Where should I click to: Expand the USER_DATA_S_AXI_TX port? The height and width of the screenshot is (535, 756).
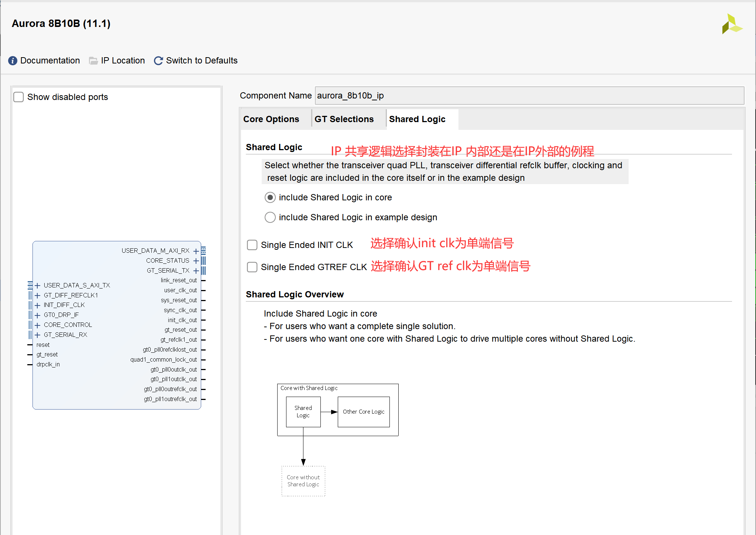(x=37, y=286)
